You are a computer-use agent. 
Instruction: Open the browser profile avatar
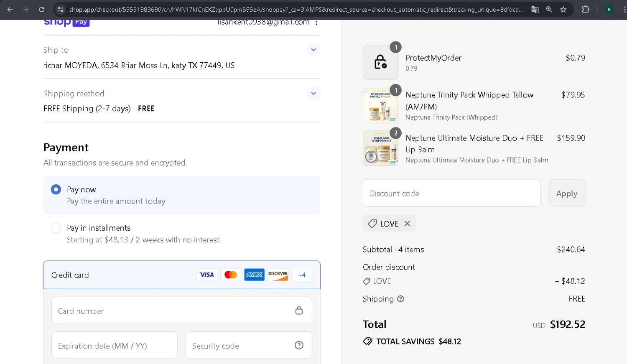click(609, 9)
